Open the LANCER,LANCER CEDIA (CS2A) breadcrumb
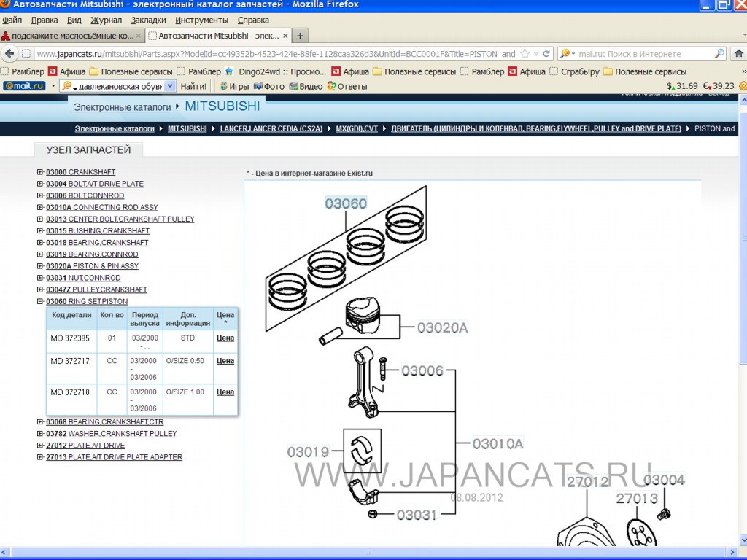The image size is (747, 560). coord(271,128)
